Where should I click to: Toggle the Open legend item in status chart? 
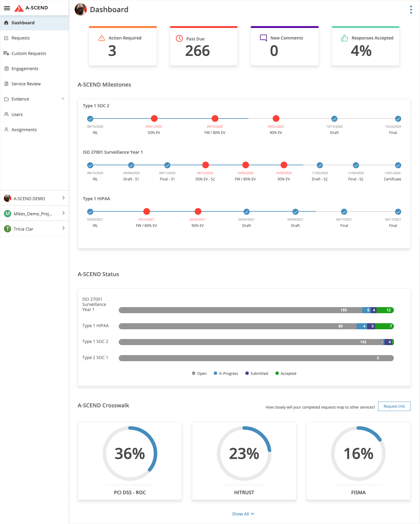pos(199,374)
